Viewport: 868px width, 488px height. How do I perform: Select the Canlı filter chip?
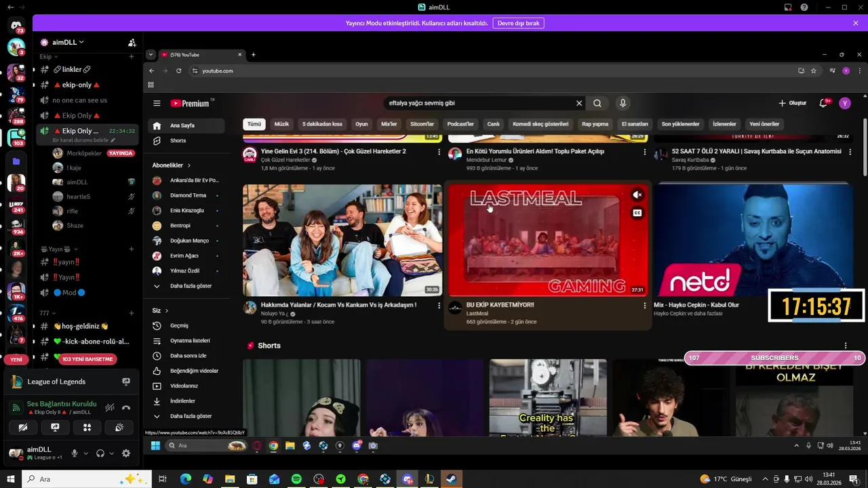(x=493, y=124)
